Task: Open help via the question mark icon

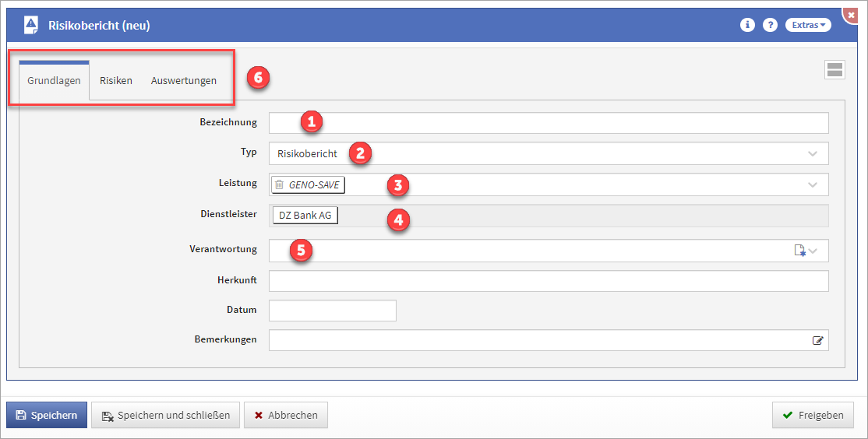Action: pyautogui.click(x=770, y=25)
